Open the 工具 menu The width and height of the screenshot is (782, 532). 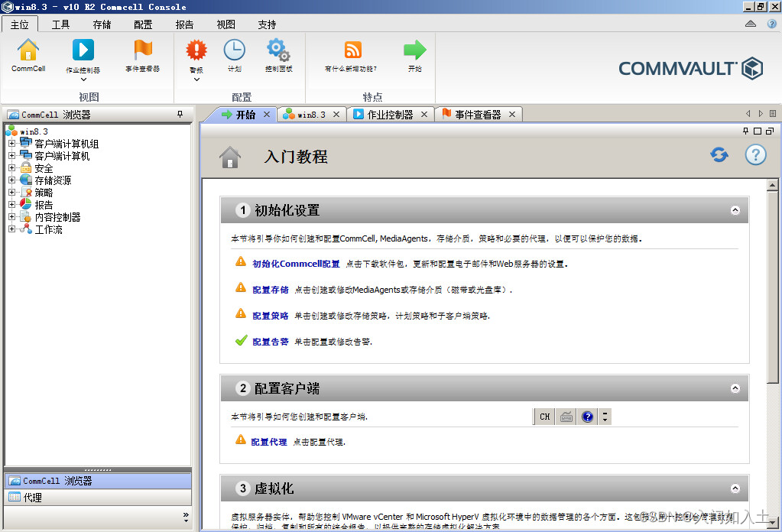click(x=60, y=24)
